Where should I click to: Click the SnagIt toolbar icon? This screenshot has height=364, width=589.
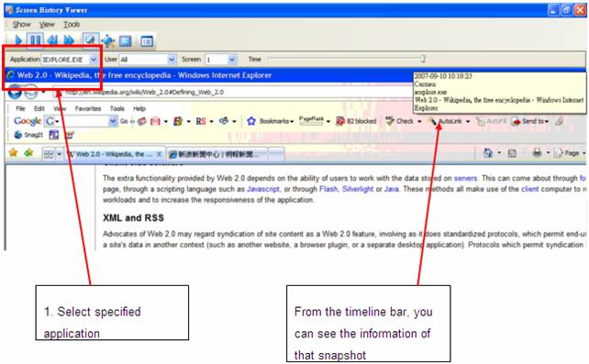tap(28, 135)
